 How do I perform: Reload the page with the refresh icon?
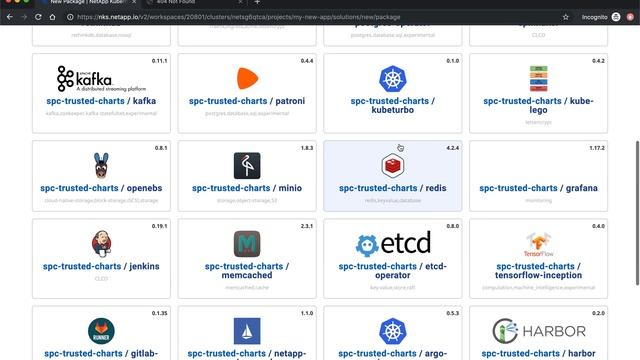click(38, 17)
